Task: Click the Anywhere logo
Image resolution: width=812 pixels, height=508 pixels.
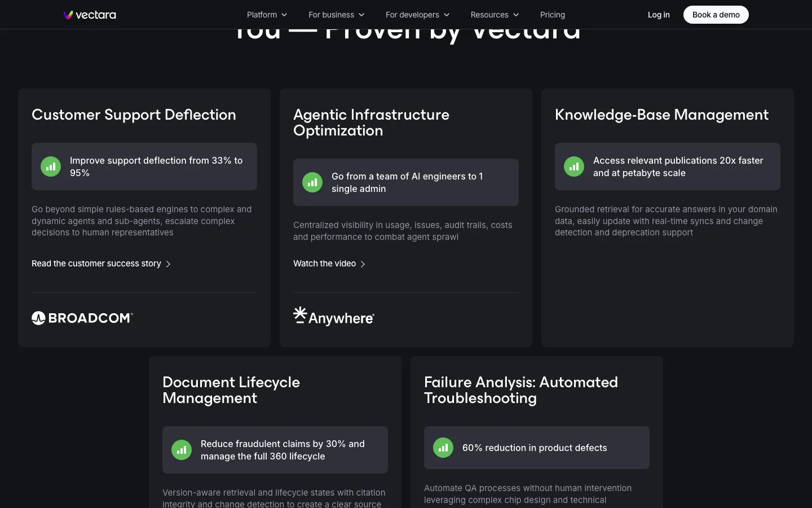Action: (x=334, y=316)
